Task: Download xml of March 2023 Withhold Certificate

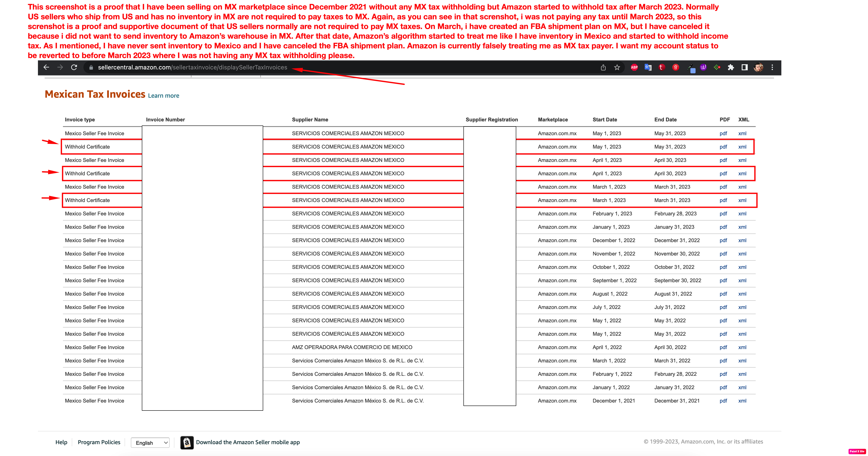Action: [x=742, y=200]
